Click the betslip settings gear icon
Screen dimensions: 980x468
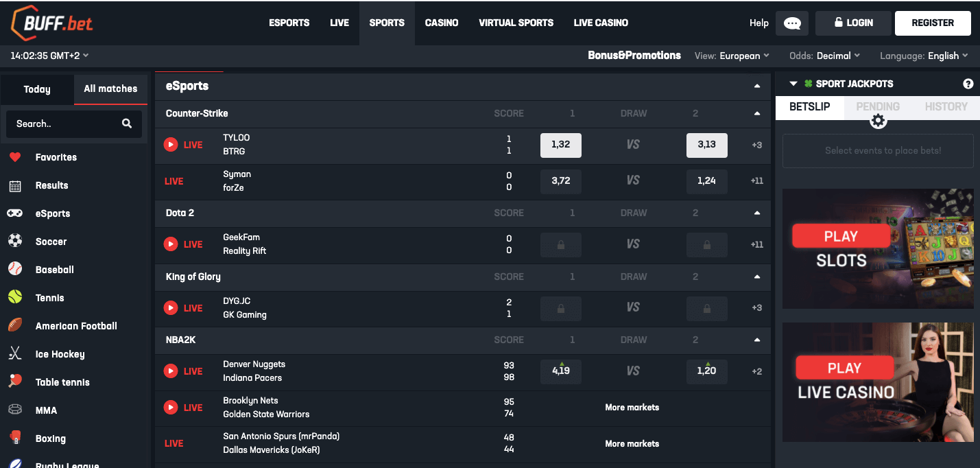(878, 120)
